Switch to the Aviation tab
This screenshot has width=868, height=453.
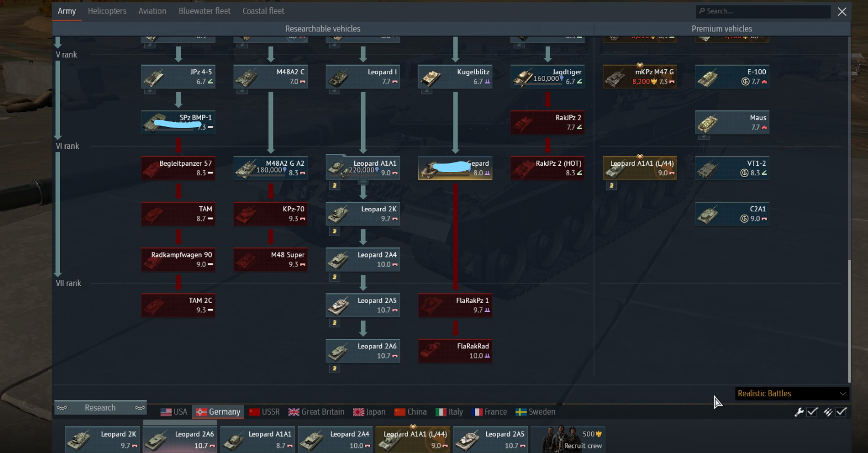click(152, 11)
